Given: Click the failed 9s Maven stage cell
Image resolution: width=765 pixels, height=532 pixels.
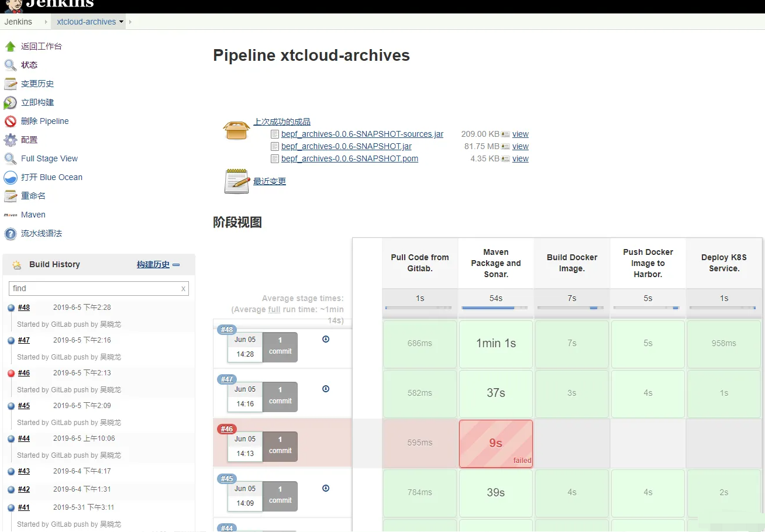Looking at the screenshot, I should click(495, 443).
